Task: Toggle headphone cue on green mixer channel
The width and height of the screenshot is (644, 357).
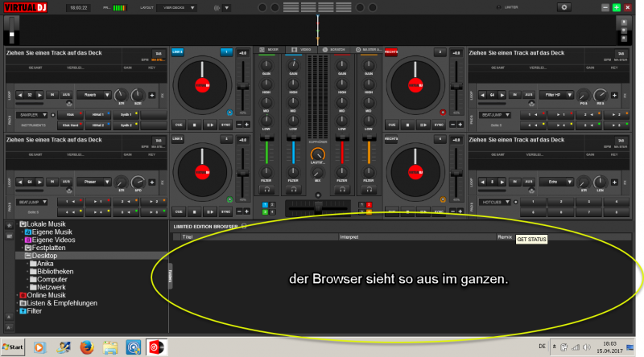Action: (x=267, y=189)
